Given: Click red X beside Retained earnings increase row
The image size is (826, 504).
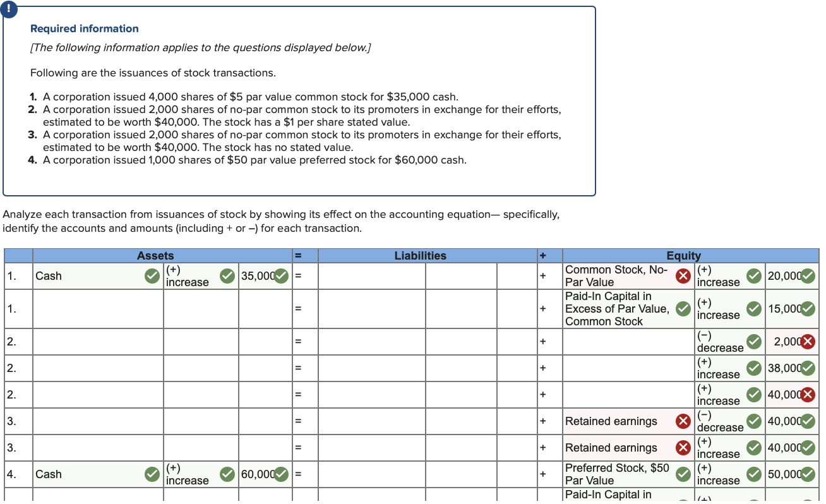Looking at the screenshot, I should [683, 448].
